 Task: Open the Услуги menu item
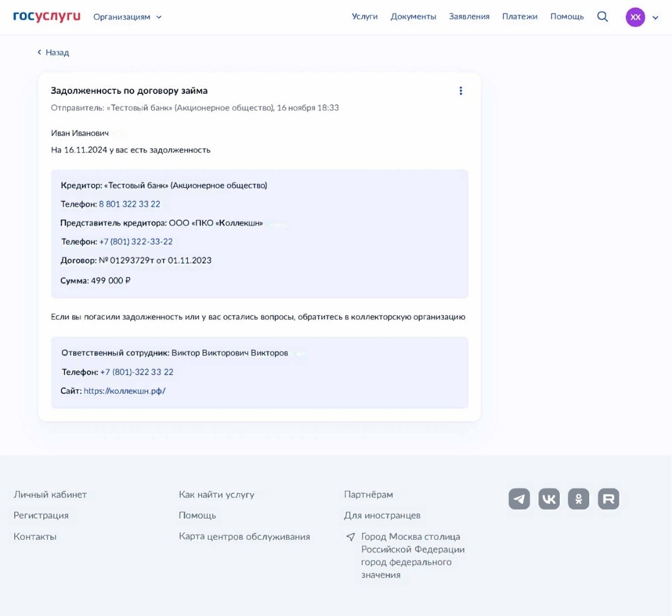365,17
